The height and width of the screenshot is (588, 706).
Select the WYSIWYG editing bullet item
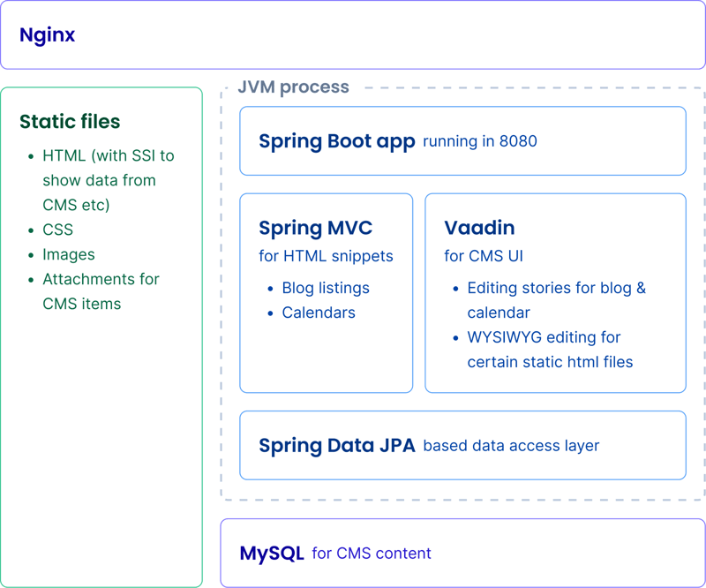coord(543,337)
